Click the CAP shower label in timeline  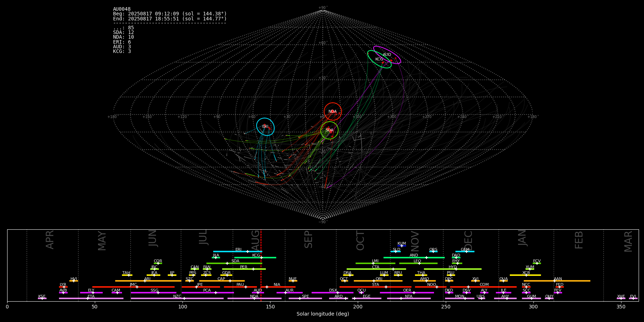221,279
